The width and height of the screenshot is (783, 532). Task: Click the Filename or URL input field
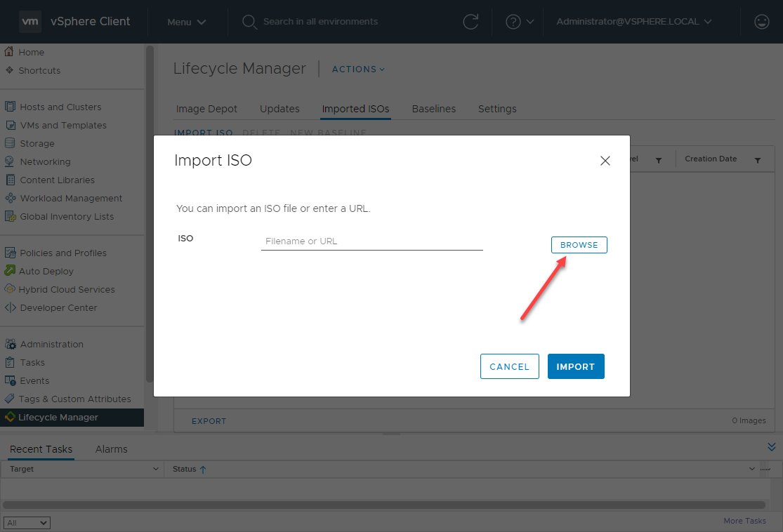(372, 241)
